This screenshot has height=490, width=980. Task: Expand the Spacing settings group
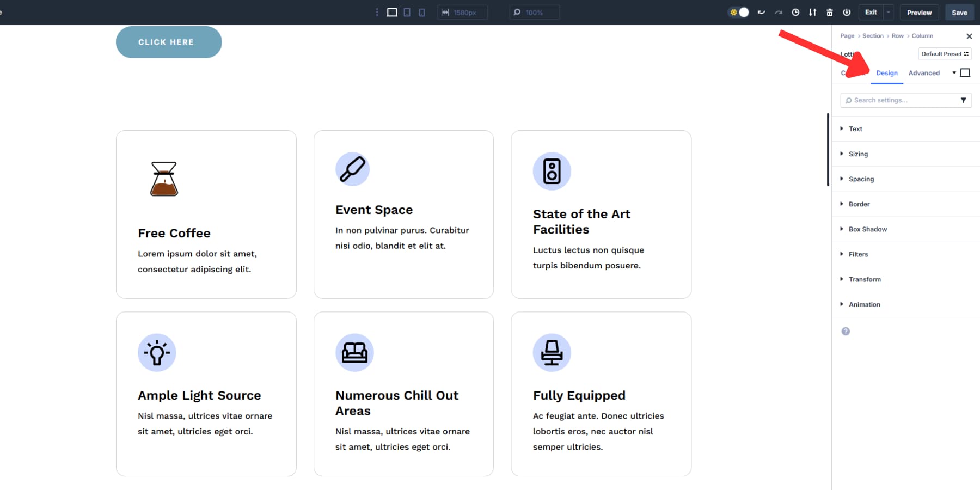pyautogui.click(x=862, y=179)
